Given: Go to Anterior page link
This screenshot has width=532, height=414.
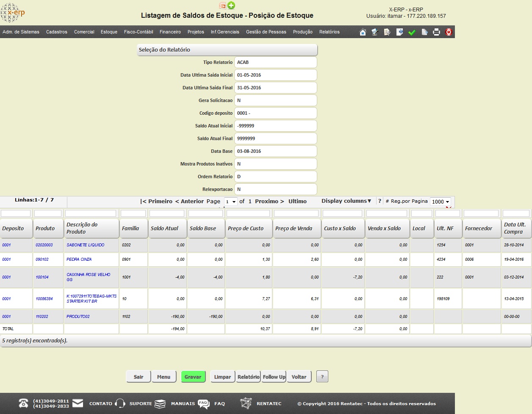Looking at the screenshot, I should (189, 201).
